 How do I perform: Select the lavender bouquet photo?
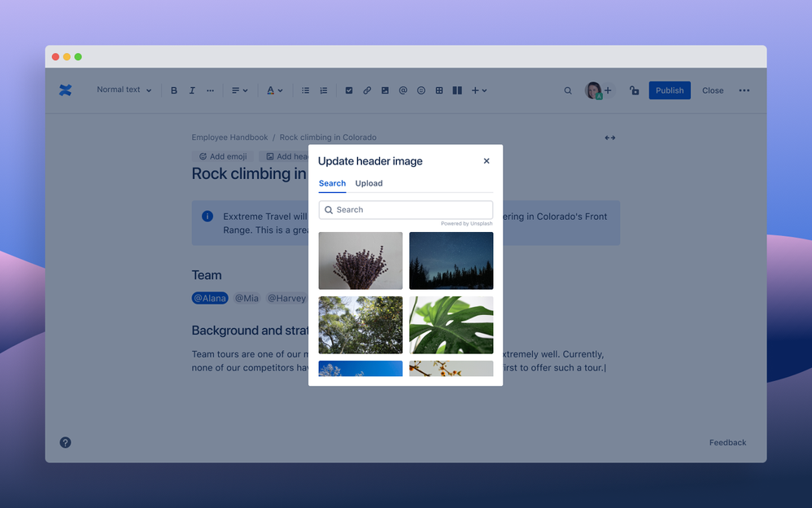point(360,261)
